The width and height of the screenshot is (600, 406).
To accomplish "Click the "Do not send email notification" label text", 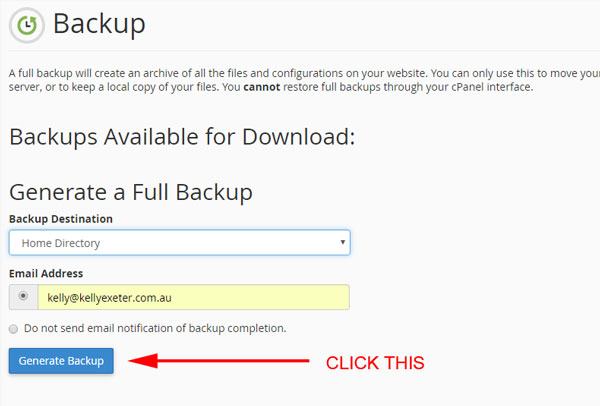I will point(155,328).
